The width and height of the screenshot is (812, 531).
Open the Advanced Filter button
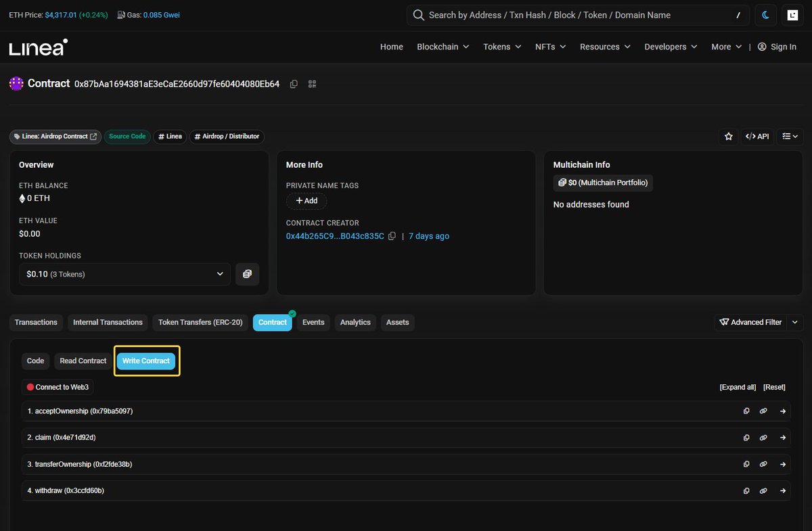(x=750, y=323)
